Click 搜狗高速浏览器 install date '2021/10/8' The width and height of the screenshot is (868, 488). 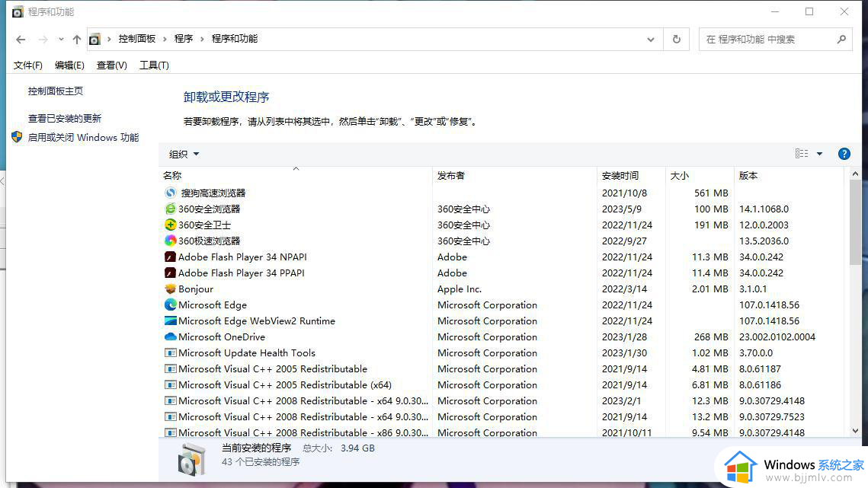tap(624, 193)
